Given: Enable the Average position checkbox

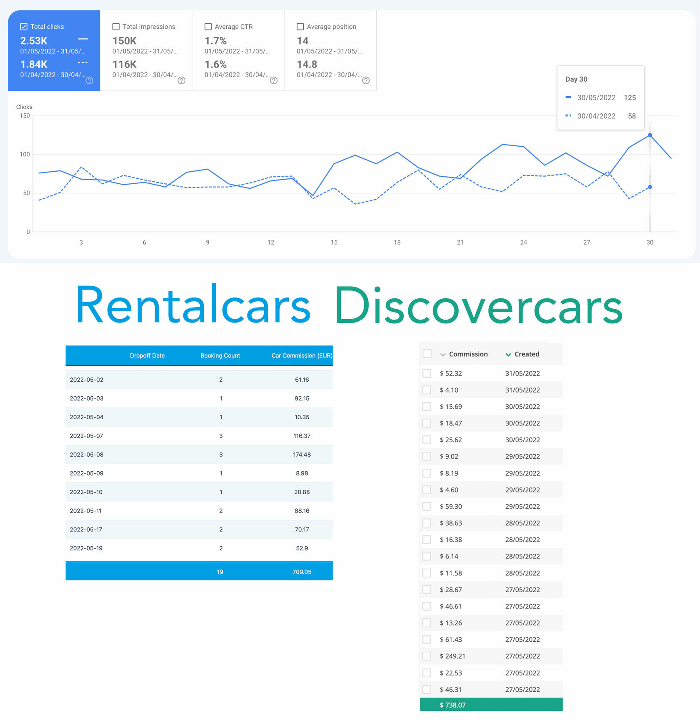Looking at the screenshot, I should pyautogui.click(x=300, y=27).
